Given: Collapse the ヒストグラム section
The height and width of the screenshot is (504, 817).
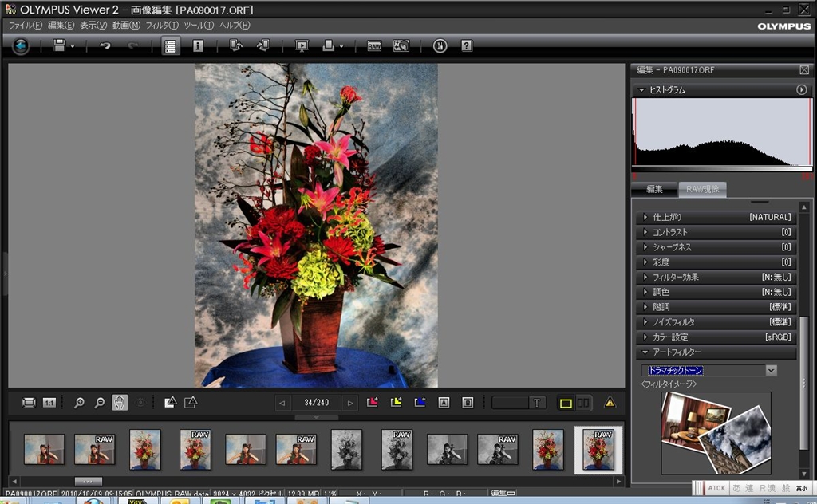Looking at the screenshot, I should pos(641,90).
